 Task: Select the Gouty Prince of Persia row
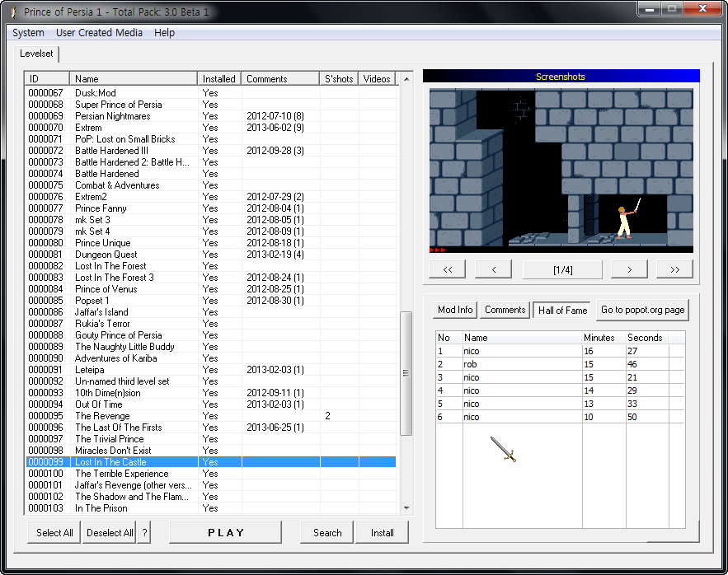tap(211, 335)
